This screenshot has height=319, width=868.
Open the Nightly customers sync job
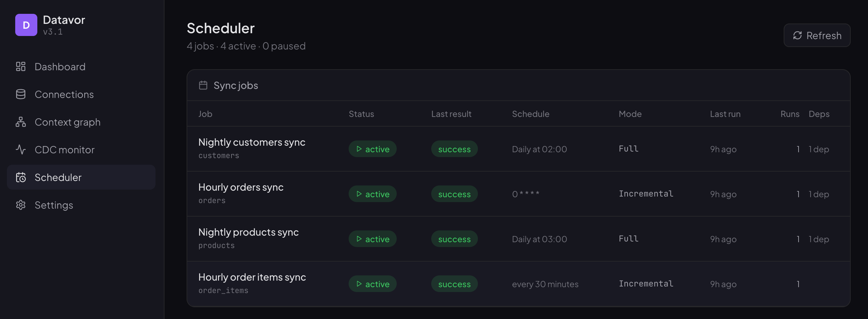[x=252, y=142]
